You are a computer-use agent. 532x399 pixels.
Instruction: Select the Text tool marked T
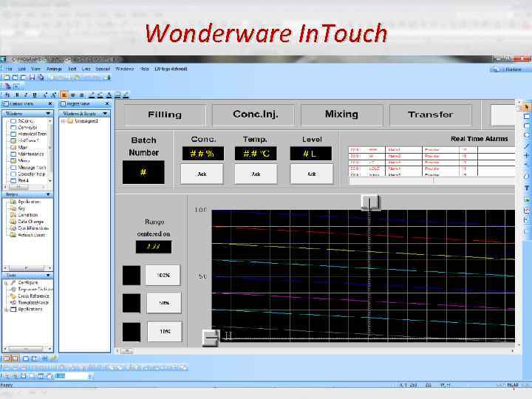click(526, 188)
